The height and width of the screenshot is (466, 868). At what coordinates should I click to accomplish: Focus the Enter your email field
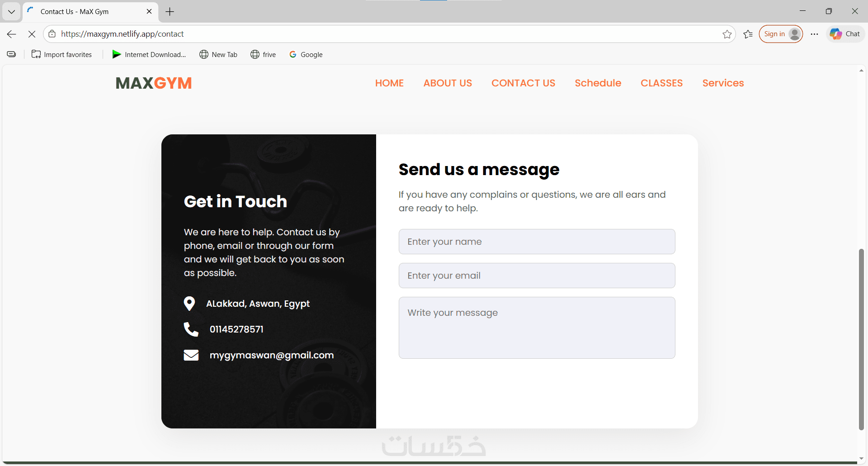tap(537, 276)
